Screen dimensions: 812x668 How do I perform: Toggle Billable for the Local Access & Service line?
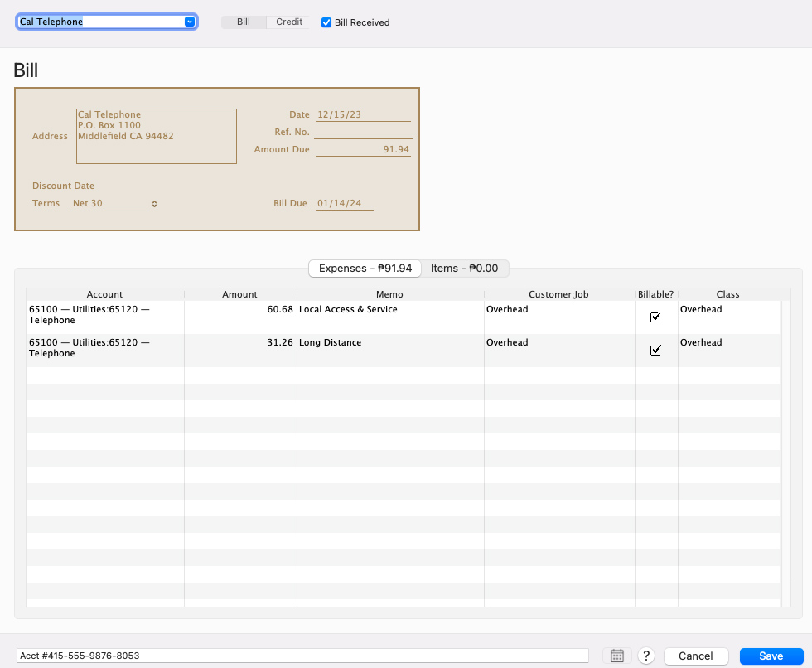[656, 317]
